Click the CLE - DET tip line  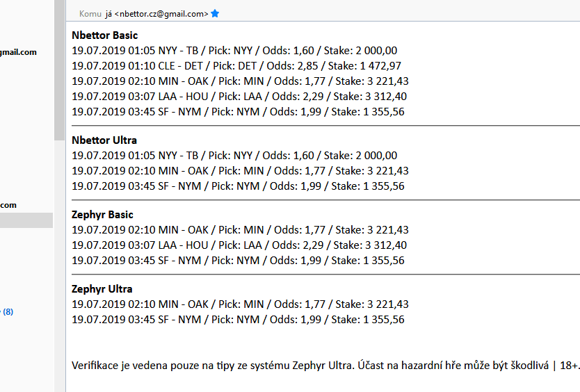pyautogui.click(x=236, y=66)
